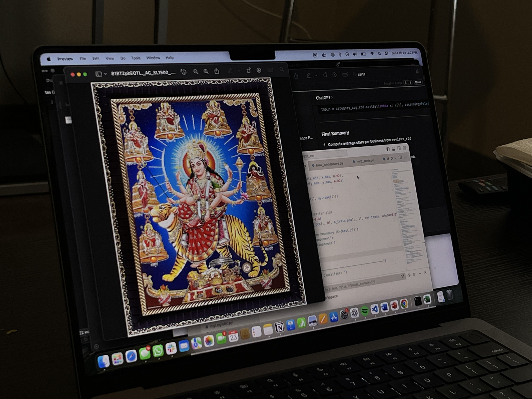Split the VS Code editor right
The width and height of the screenshot is (532, 399).
point(400,158)
